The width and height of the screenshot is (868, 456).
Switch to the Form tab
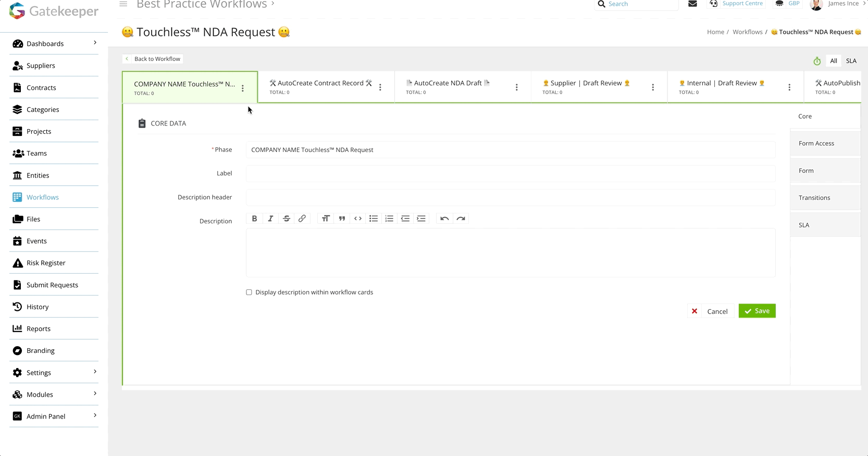point(825,171)
